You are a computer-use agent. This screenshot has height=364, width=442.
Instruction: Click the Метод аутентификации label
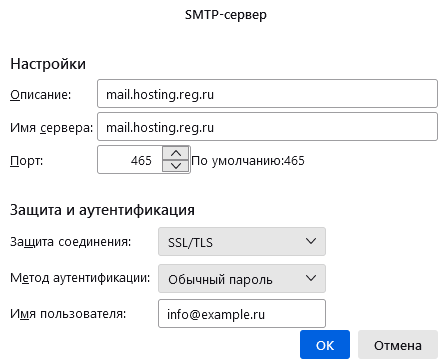[x=80, y=278]
